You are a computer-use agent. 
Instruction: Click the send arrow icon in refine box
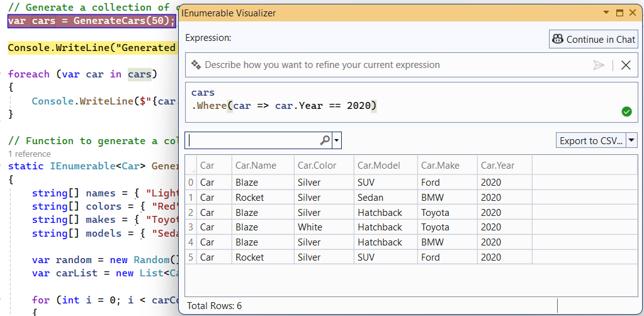pyautogui.click(x=599, y=65)
